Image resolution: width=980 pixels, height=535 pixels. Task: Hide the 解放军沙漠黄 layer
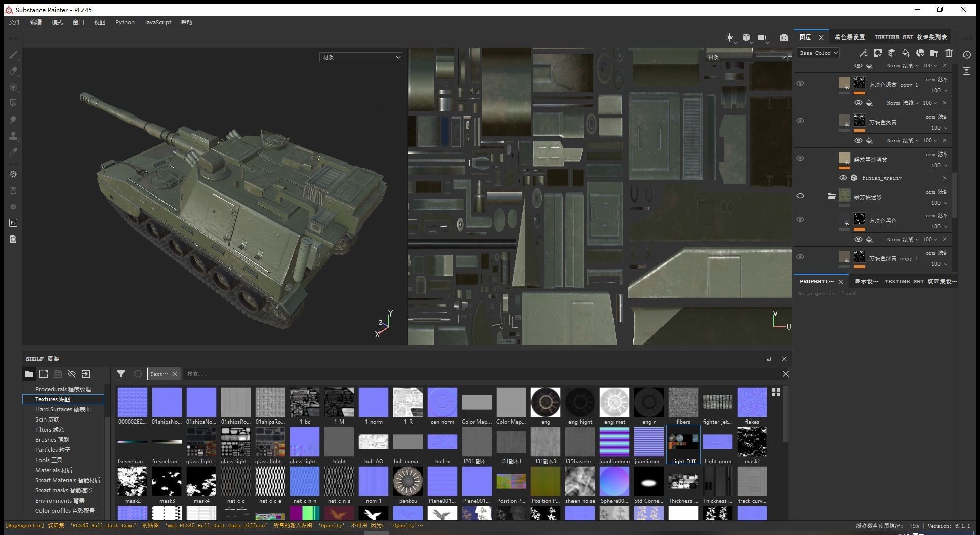[x=800, y=158]
